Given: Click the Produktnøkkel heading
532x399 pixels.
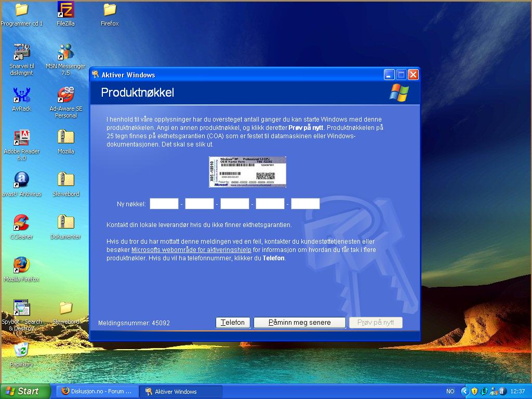Looking at the screenshot, I should pos(137,92).
